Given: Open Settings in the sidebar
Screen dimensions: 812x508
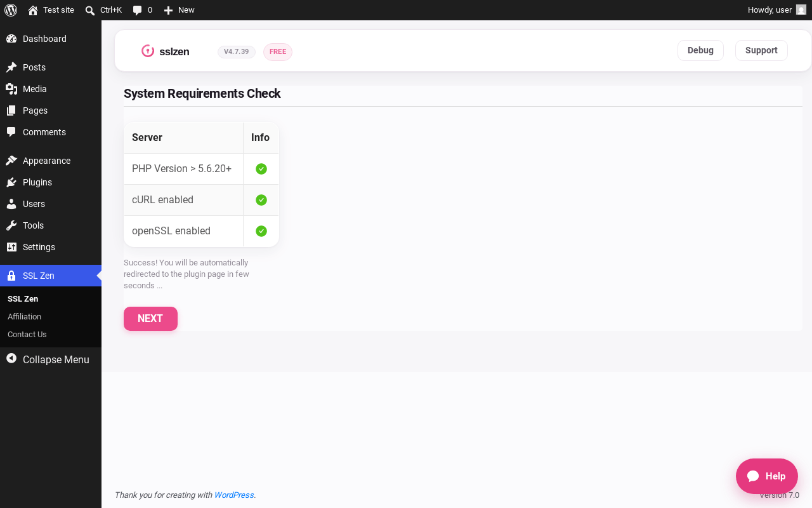Looking at the screenshot, I should click(x=51, y=247).
